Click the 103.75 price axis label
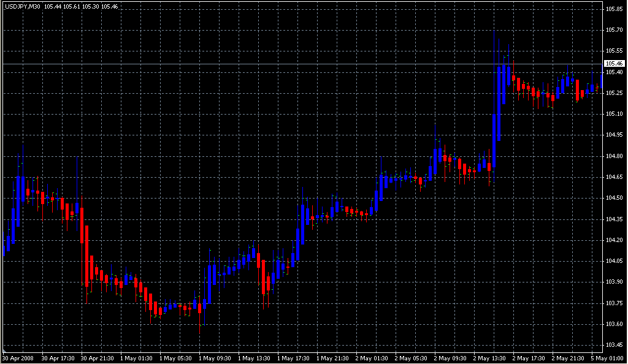The width and height of the screenshot is (628, 364). click(615, 303)
